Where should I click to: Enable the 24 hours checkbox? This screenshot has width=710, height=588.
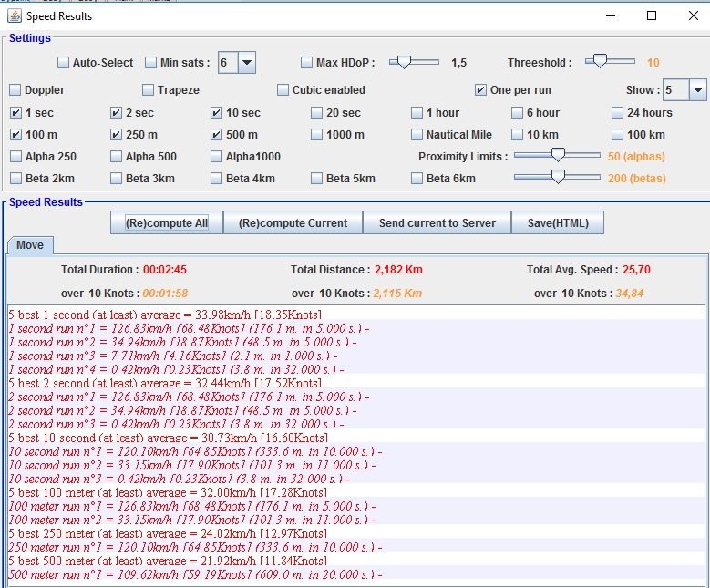618,112
